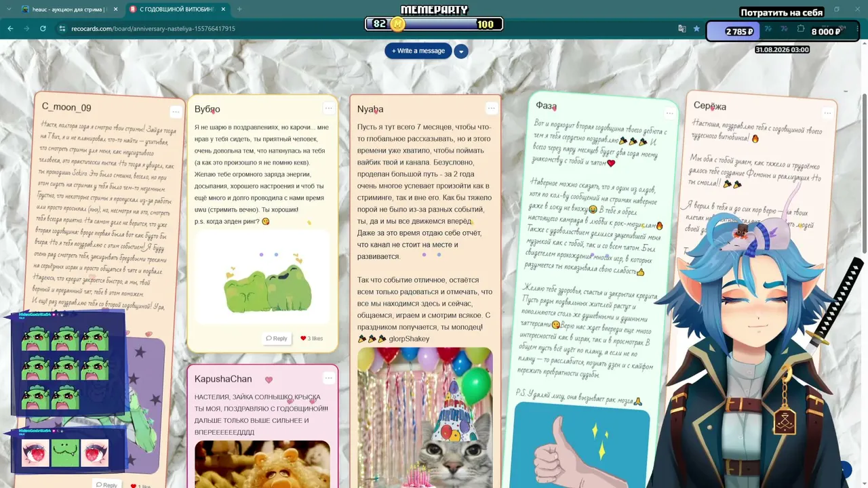Click the 'glorpShakey' text in Nyaba card
868x488 pixels.
click(409, 339)
